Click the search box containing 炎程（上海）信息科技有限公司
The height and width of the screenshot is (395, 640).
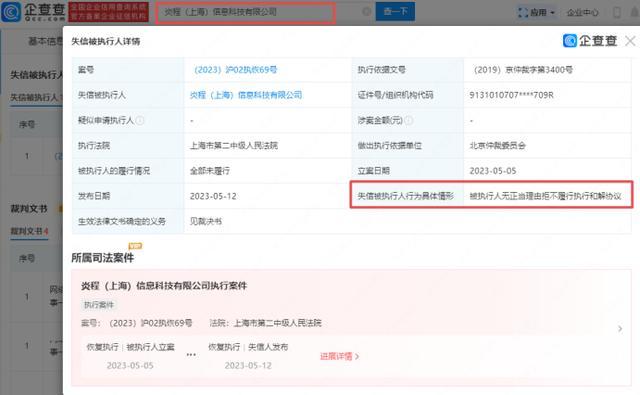click(246, 12)
